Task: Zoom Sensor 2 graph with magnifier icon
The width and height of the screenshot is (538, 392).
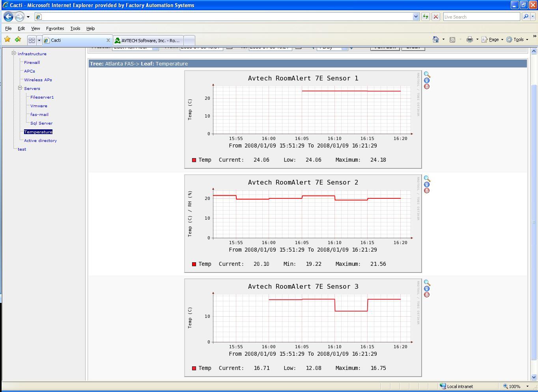Action: coord(427,179)
